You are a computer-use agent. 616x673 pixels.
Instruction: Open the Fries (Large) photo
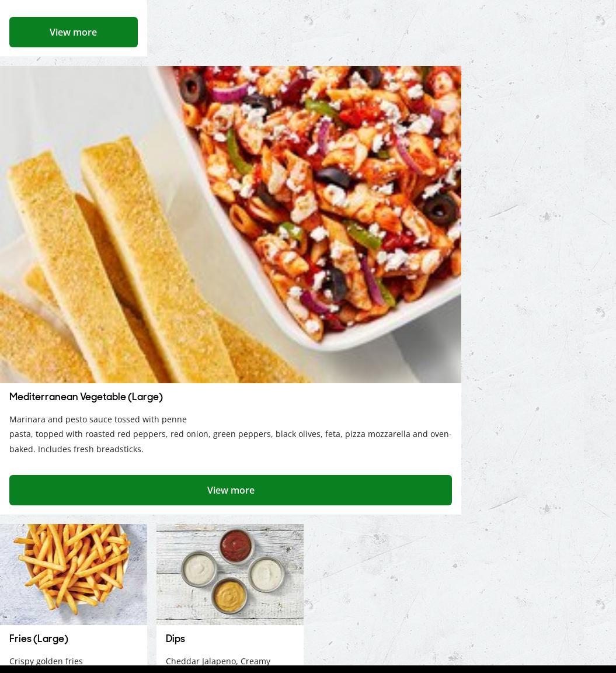click(74, 574)
